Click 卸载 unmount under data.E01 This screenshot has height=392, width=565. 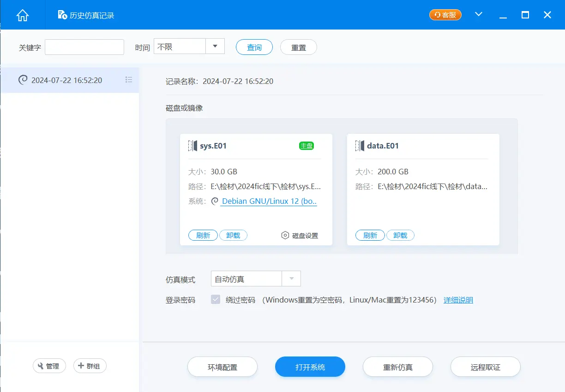(400, 235)
